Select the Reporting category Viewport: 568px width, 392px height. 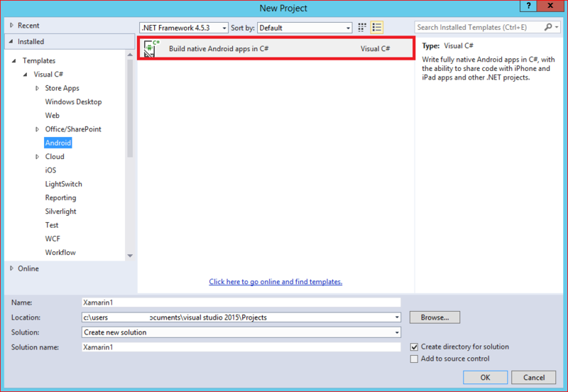click(x=60, y=198)
